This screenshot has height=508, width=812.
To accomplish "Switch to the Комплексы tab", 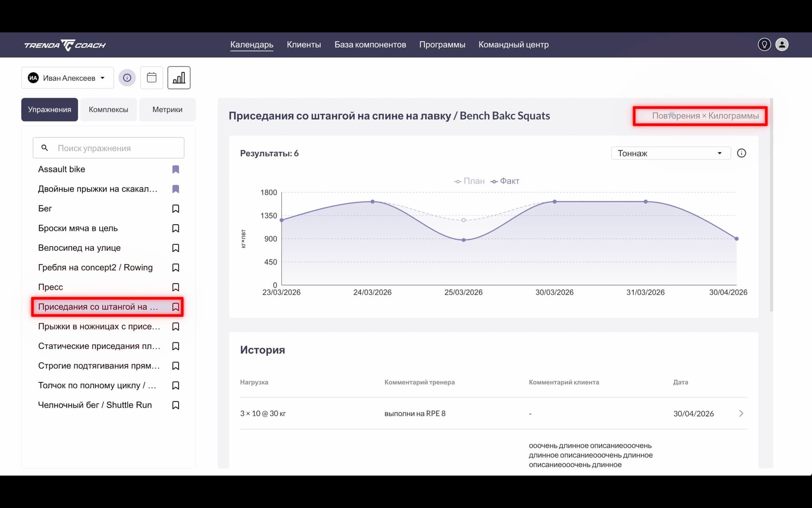I will (108, 110).
